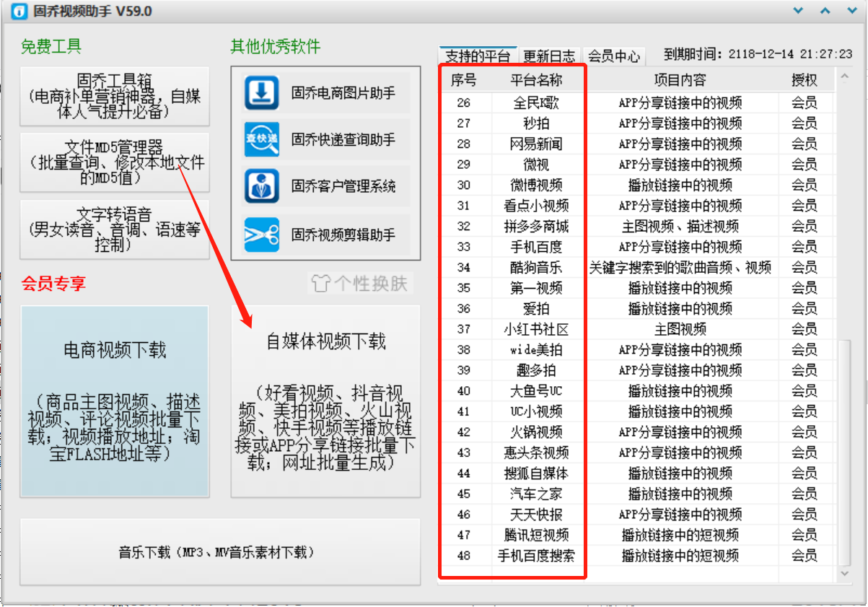Click the 固乔电商图片助手 download icon
This screenshot has width=868, height=607.
click(262, 93)
